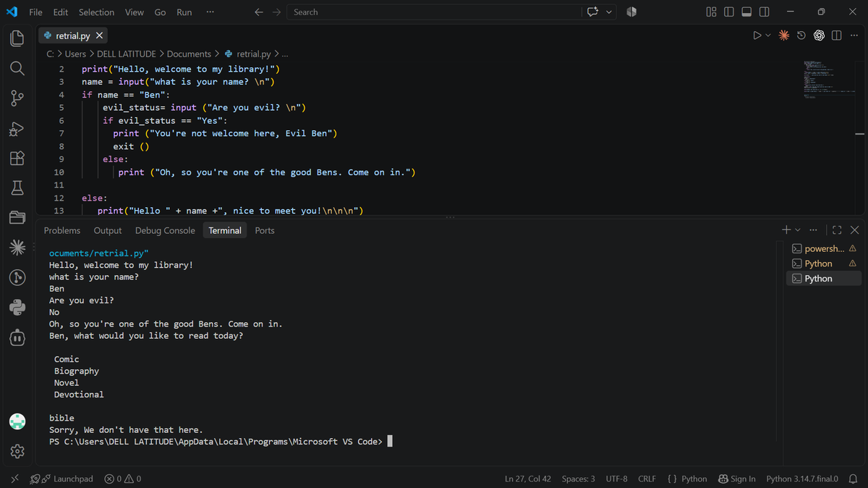The width and height of the screenshot is (868, 488).
Task: Open the Customize Layout control
Action: (711, 12)
